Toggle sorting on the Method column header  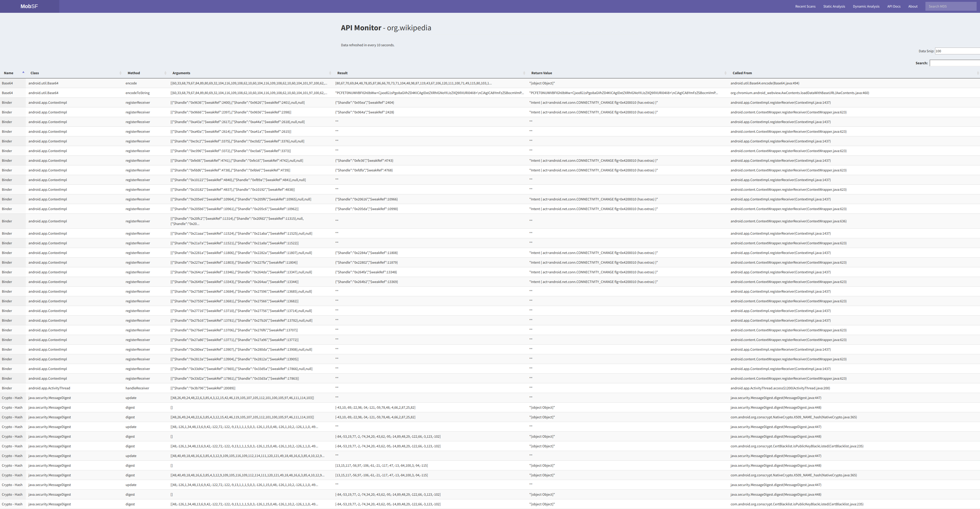pyautogui.click(x=166, y=73)
